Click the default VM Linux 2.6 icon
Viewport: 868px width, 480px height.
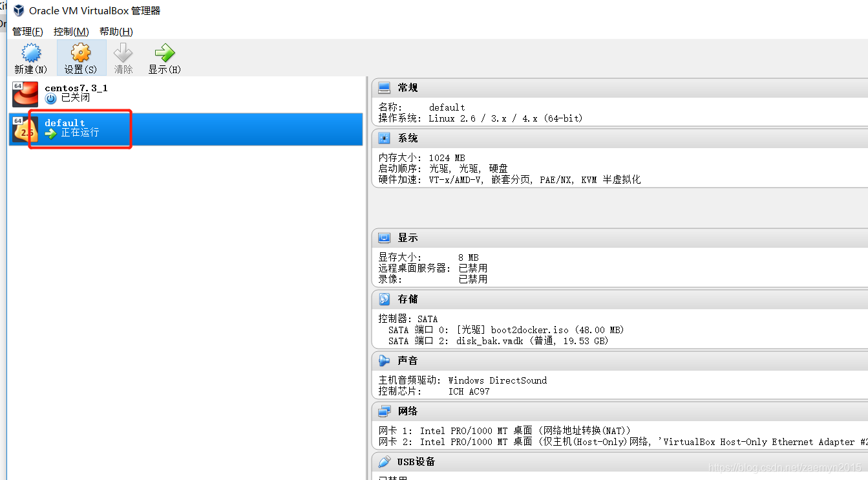click(25, 129)
